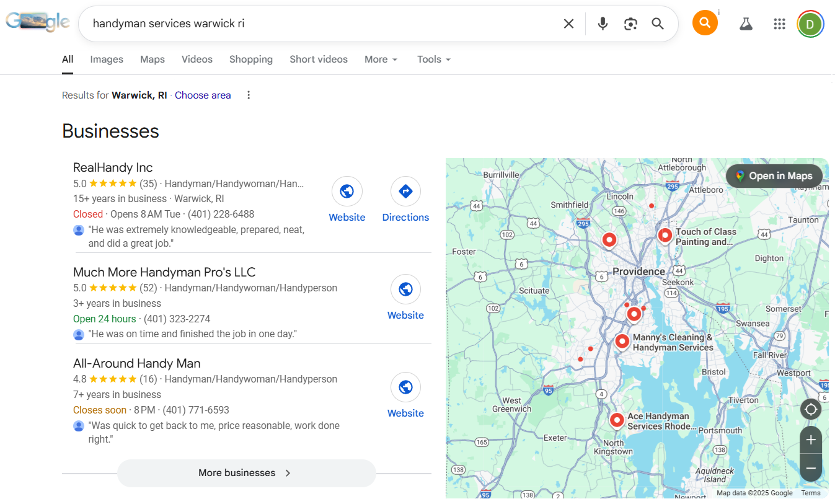Click the Choose area link
835x504 pixels.
tap(203, 95)
